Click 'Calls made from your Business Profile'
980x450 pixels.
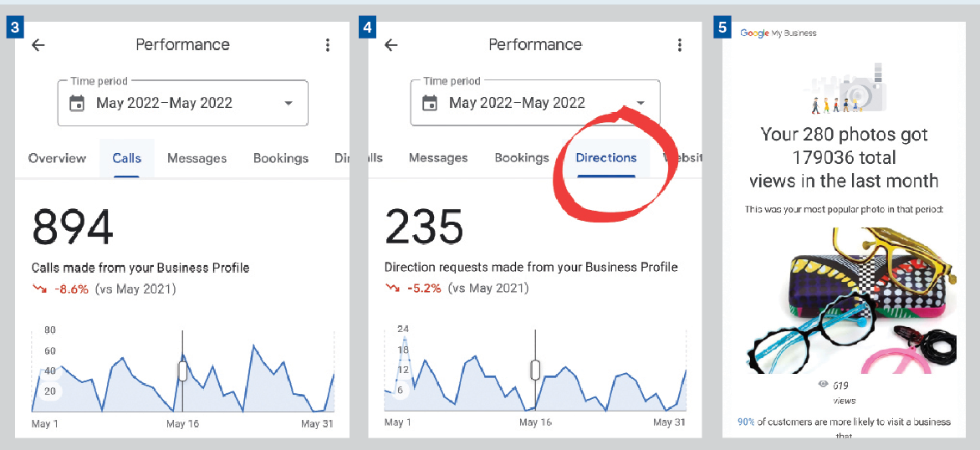pyautogui.click(x=140, y=268)
